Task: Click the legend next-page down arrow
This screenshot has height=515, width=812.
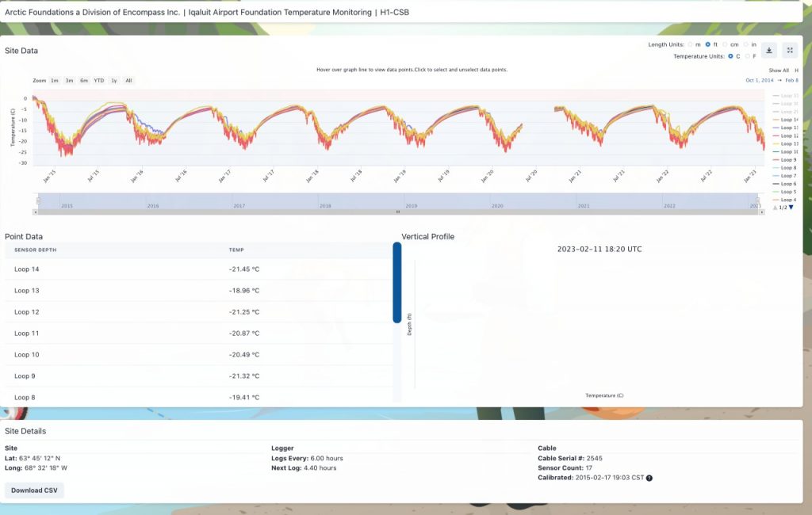Action: pyautogui.click(x=791, y=208)
